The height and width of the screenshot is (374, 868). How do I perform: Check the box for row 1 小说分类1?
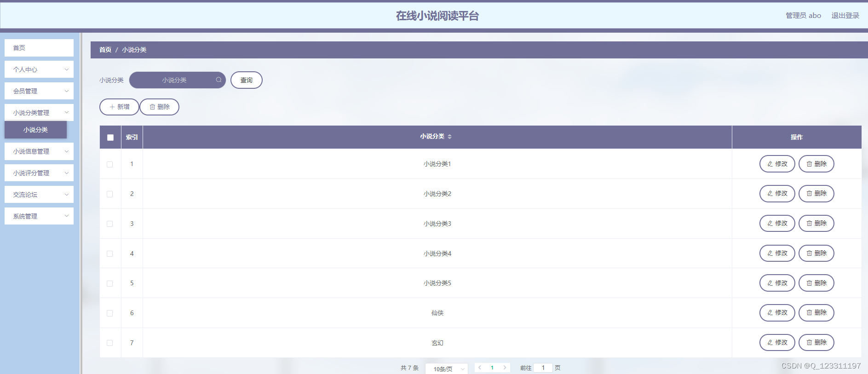109,164
